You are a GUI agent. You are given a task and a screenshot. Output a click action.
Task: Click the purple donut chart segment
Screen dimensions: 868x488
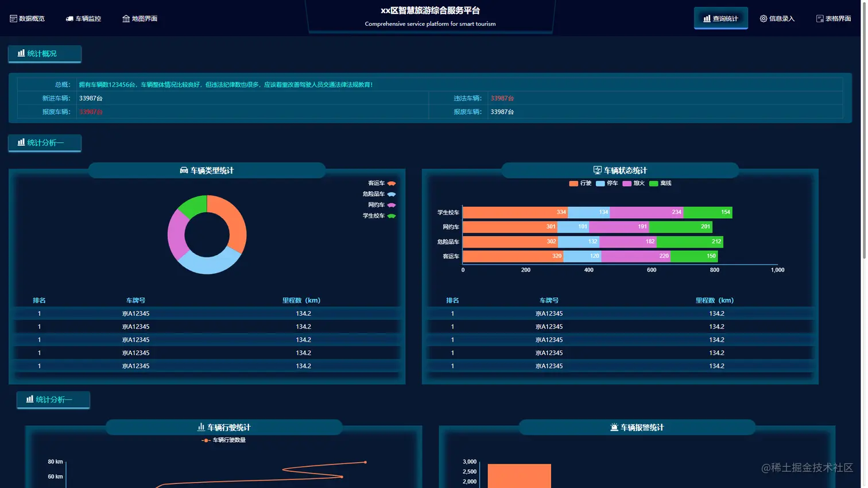[x=177, y=235]
